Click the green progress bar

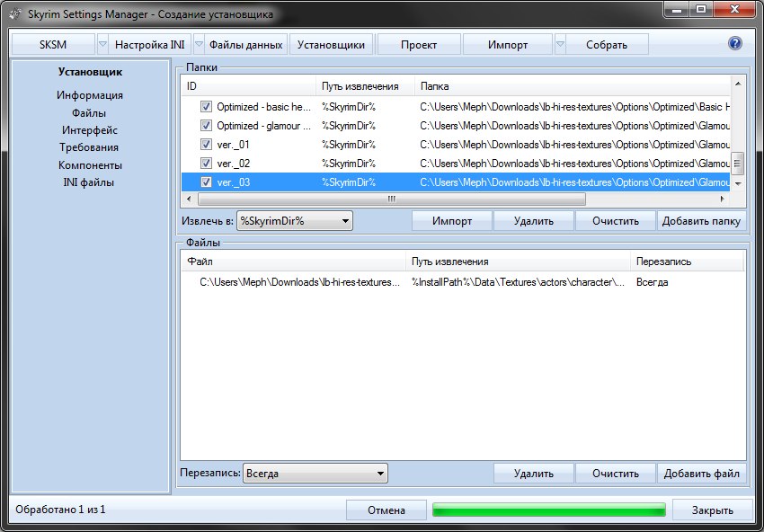[549, 510]
